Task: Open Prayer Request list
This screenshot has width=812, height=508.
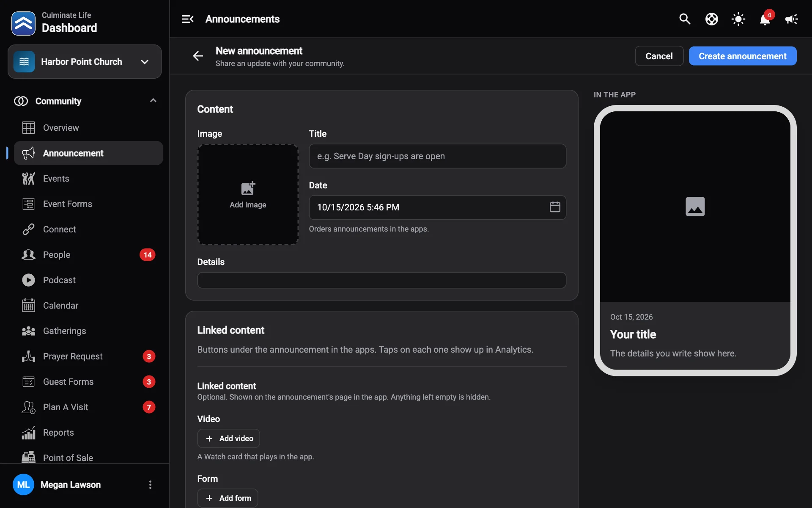Action: point(88,356)
